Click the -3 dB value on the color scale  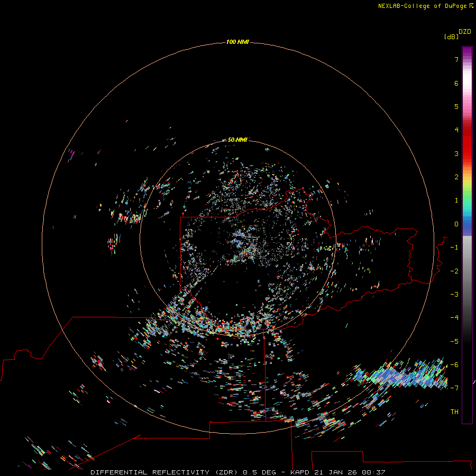(x=454, y=295)
